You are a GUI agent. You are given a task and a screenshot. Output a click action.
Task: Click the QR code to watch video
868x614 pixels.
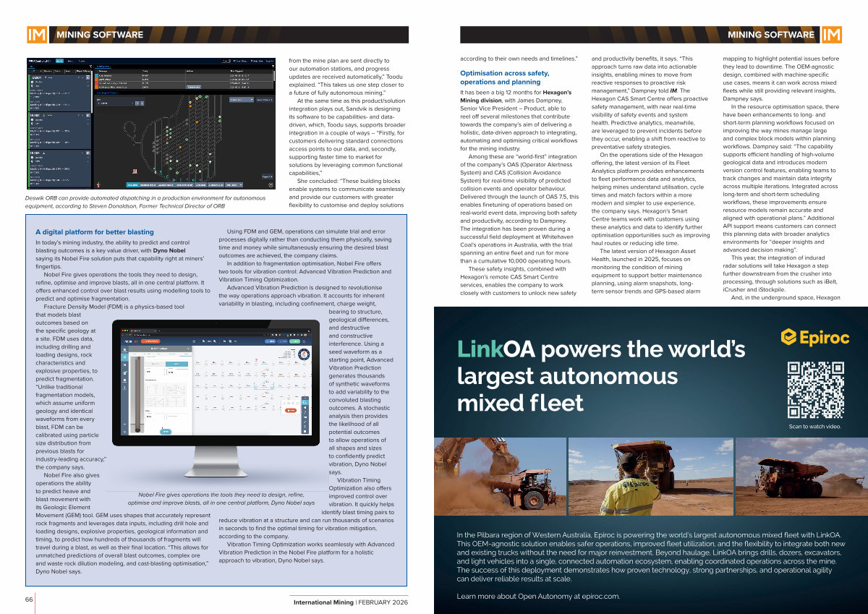pyautogui.click(x=814, y=389)
